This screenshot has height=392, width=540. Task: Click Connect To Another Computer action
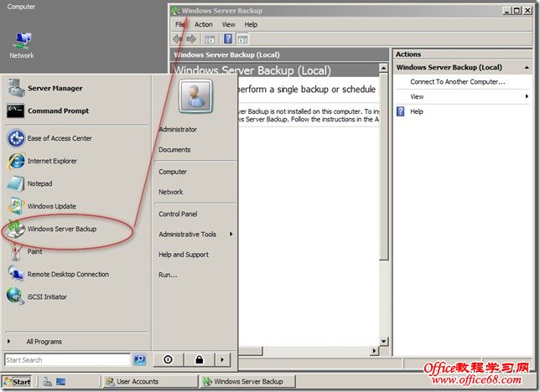pyautogui.click(x=457, y=82)
